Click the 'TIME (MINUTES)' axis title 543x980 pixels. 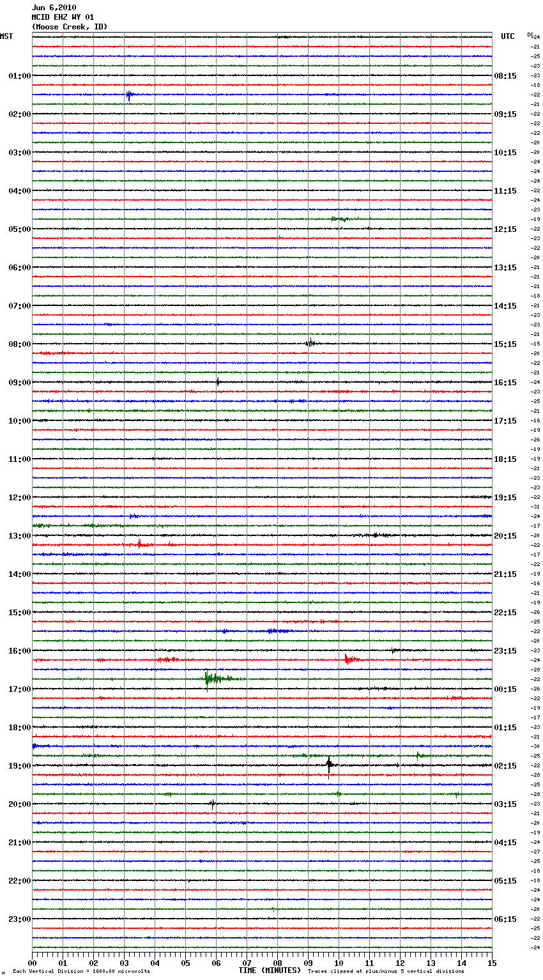pyautogui.click(x=270, y=970)
